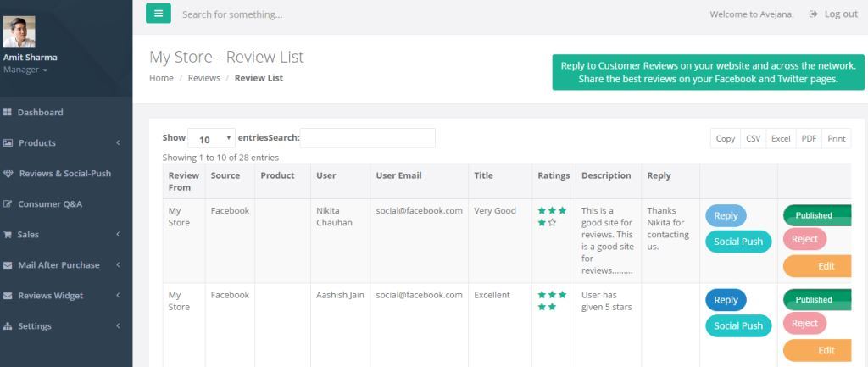Click the entries Search input field
This screenshot has height=367, width=868.
[367, 138]
